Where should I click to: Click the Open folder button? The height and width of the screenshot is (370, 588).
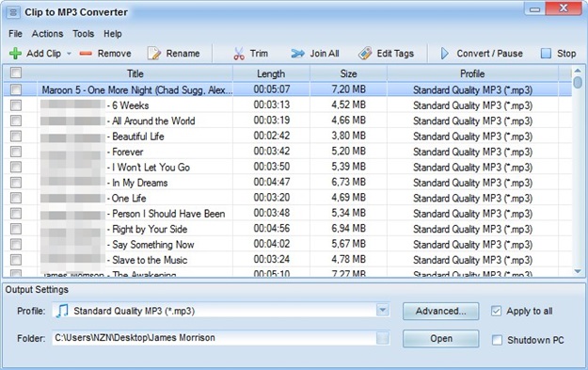[440, 339]
